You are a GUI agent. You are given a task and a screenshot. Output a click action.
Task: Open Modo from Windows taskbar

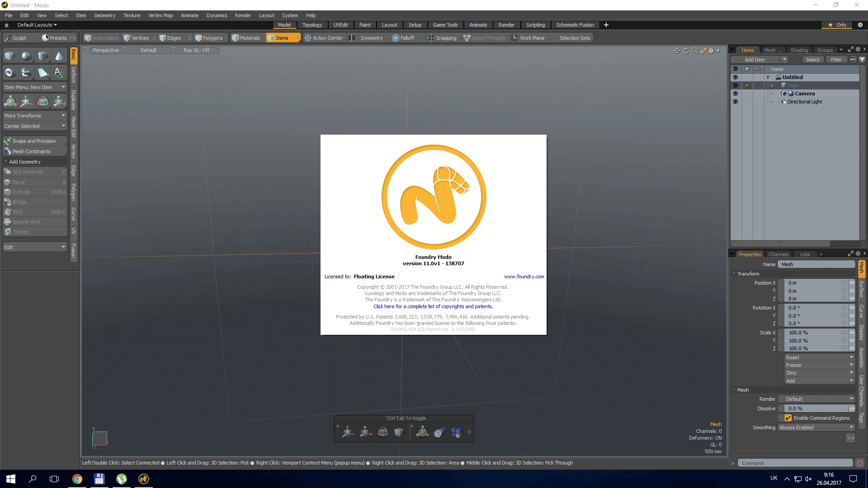(x=144, y=479)
